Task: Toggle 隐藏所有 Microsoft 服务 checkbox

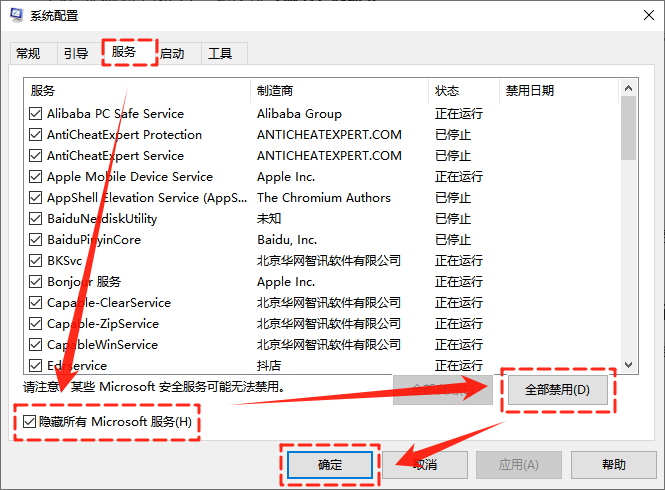Action: point(29,422)
